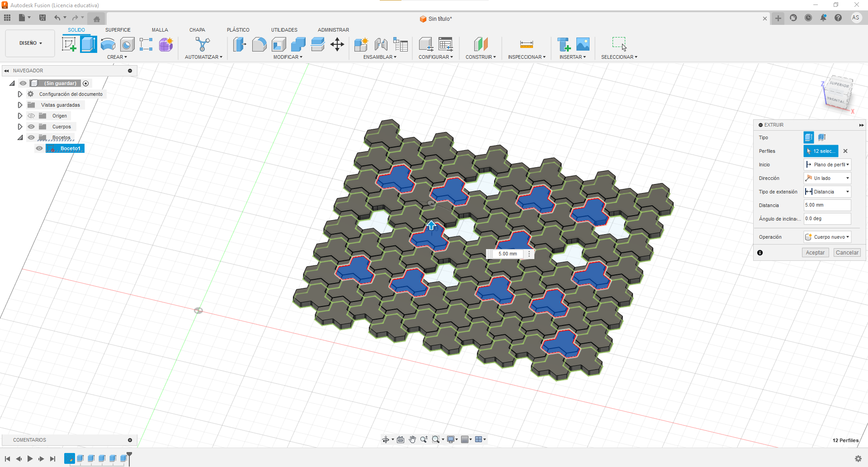Switch to the CHAPA tab
The width and height of the screenshot is (868, 467).
[x=197, y=30]
